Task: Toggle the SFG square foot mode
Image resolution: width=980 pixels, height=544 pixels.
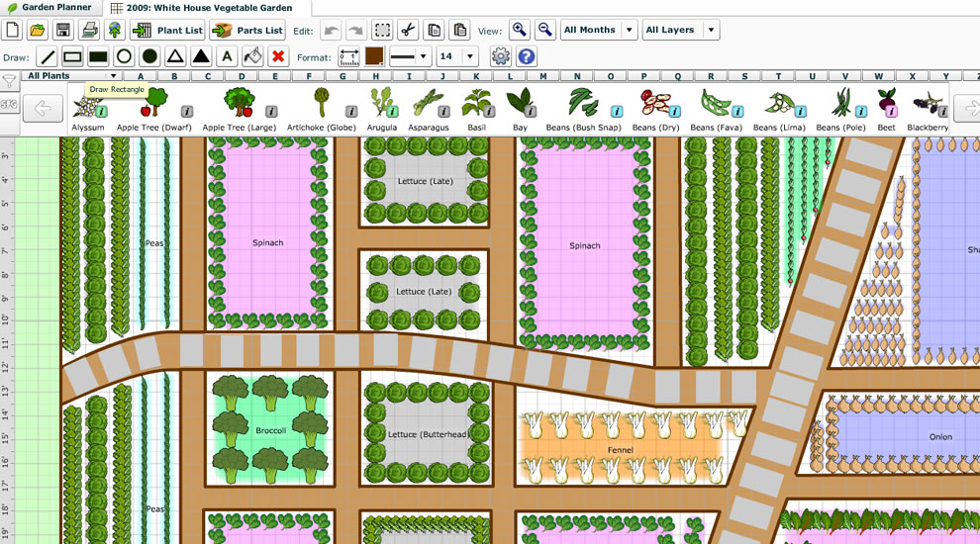Action: click(x=9, y=103)
